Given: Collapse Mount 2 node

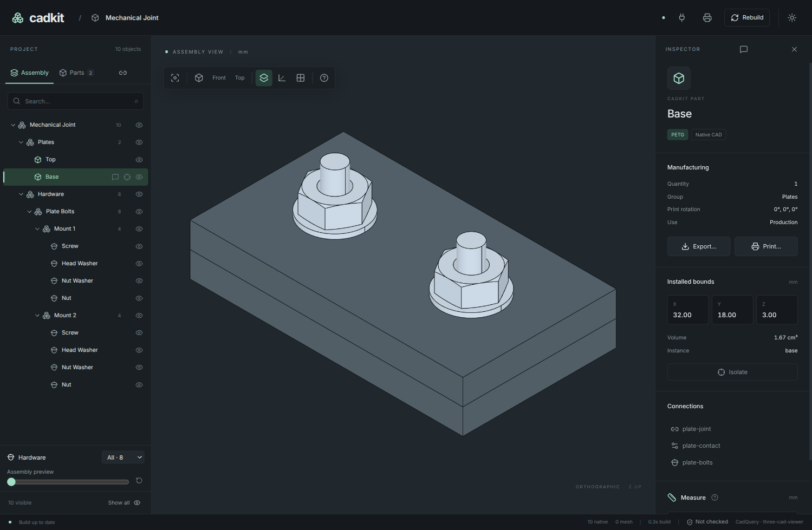Looking at the screenshot, I should (37, 316).
